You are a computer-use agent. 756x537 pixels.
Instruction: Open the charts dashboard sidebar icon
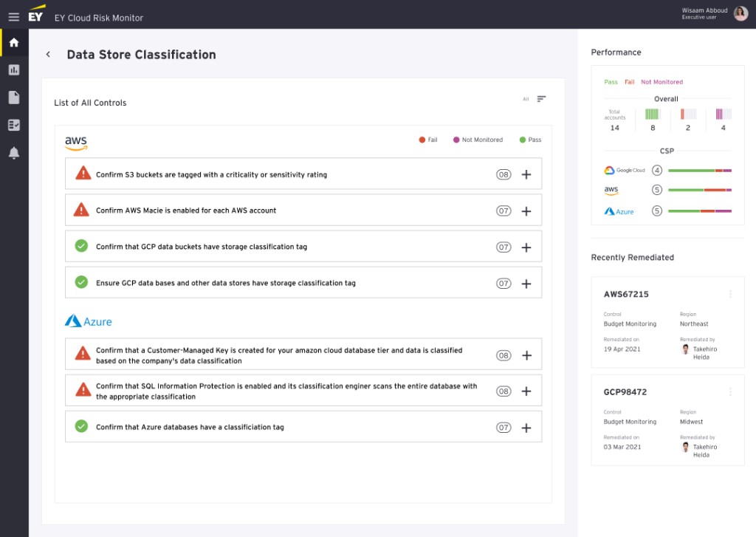[x=14, y=70]
